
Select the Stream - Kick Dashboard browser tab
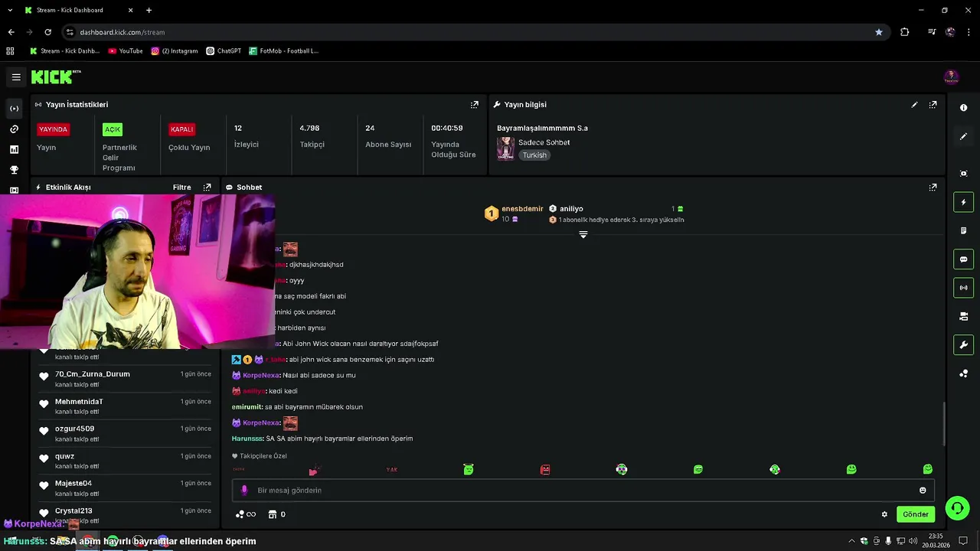click(77, 10)
